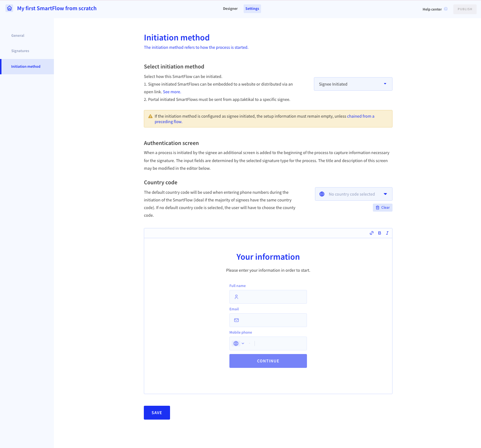The width and height of the screenshot is (481, 448).
Task: Click the globe icon in Mobile phone field
Action: (x=236, y=343)
